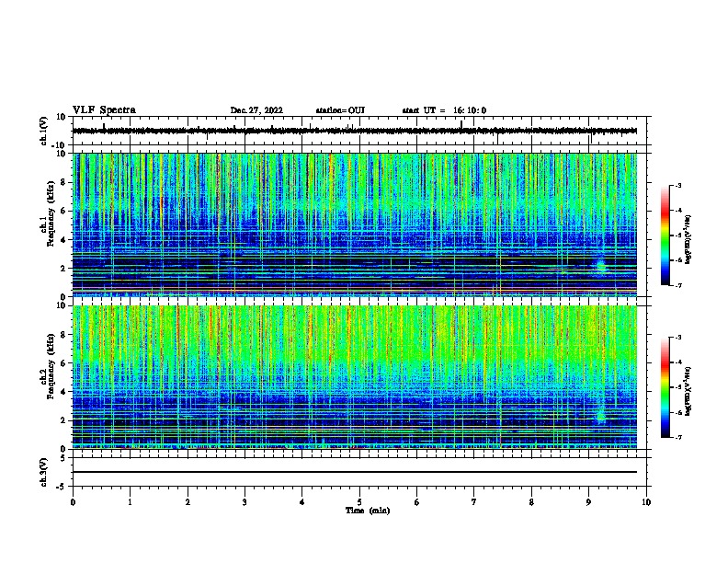Click the "Time (min)" x-axis label
Viewport: 728px width, 563px height.
(368, 511)
